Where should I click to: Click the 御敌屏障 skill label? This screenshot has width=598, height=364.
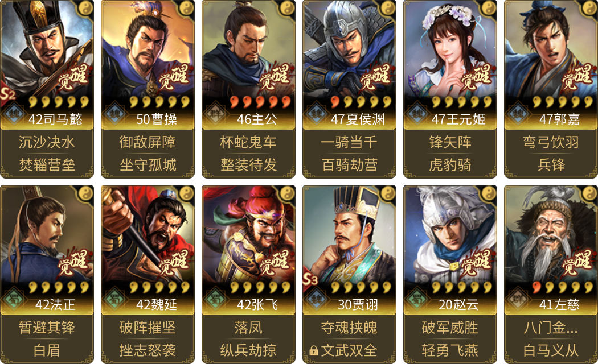(x=148, y=142)
